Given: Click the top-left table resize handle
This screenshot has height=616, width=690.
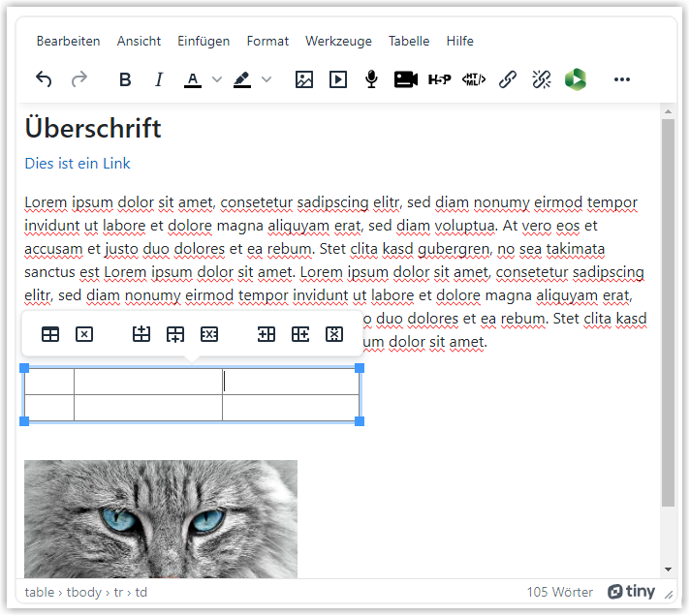Looking at the screenshot, I should point(24,368).
